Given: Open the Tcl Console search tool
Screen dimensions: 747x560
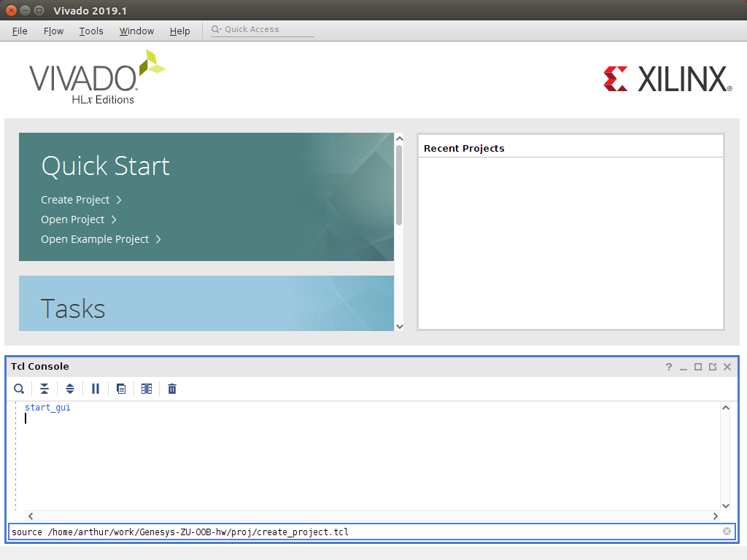Looking at the screenshot, I should pos(19,389).
